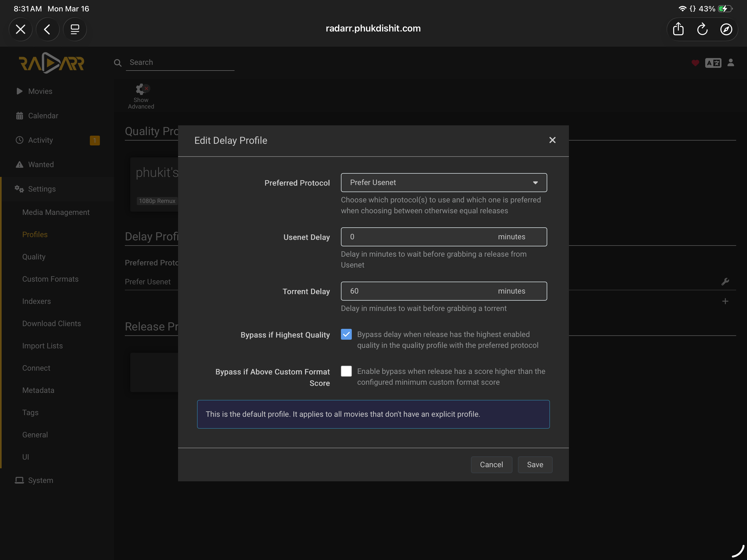Enable Bypass if Above Custom Format Score
Image resolution: width=747 pixels, height=560 pixels.
346,371
